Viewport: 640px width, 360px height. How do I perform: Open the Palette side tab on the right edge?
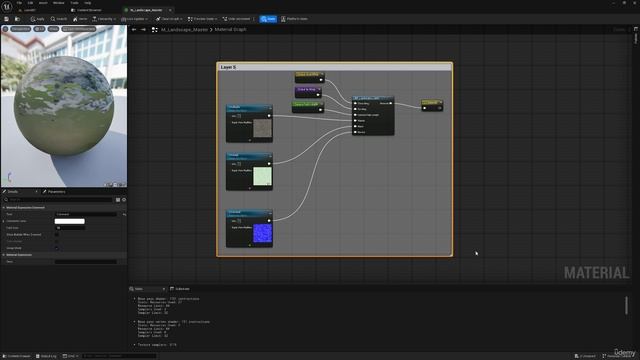coord(636,36)
